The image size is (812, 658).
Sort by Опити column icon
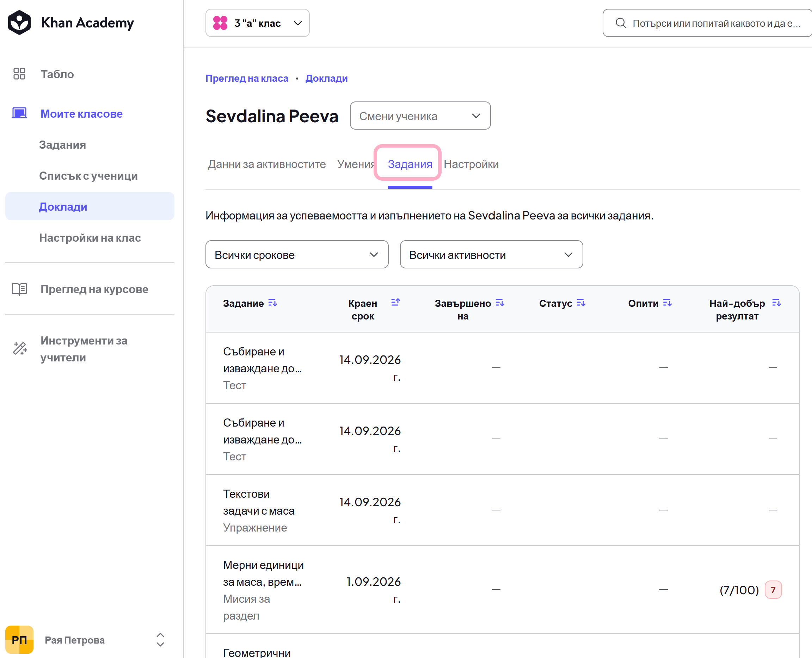click(x=668, y=303)
